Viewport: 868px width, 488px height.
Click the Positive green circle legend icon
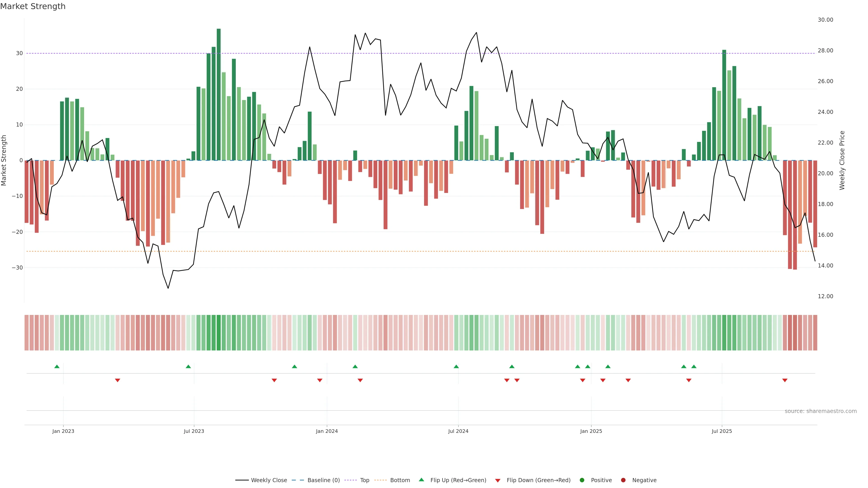tap(582, 480)
